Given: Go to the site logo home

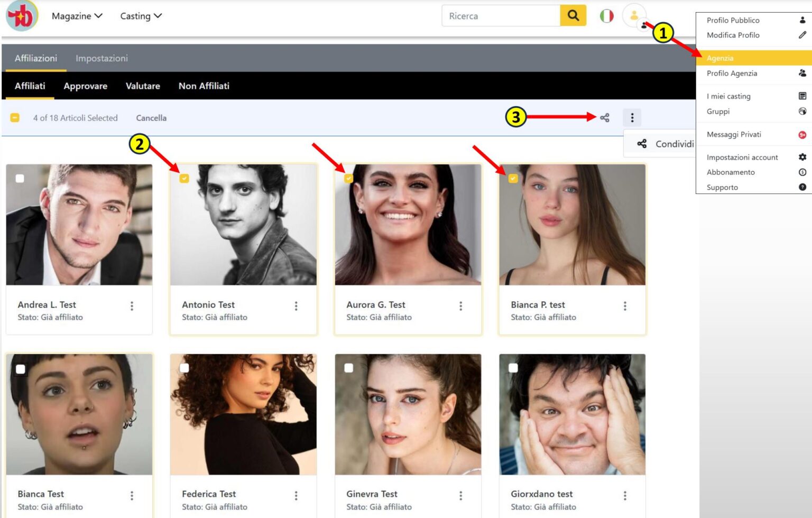Looking at the screenshot, I should 22,16.
